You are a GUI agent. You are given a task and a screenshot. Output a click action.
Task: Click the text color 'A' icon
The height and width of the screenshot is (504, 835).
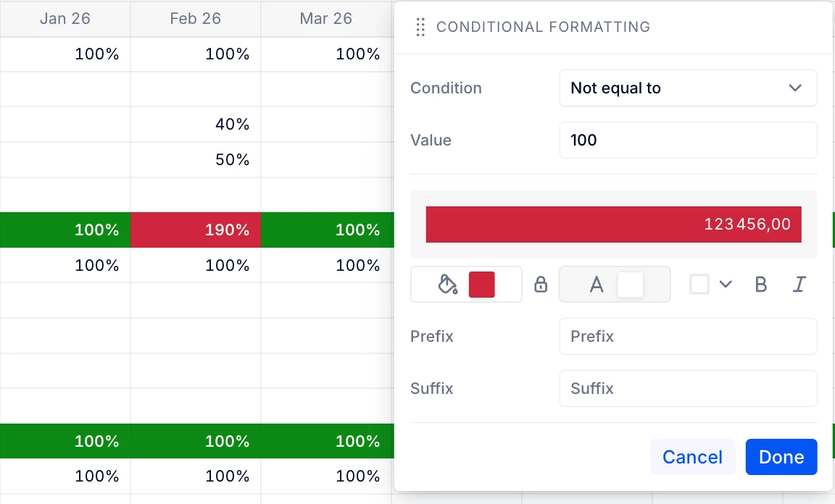click(597, 285)
